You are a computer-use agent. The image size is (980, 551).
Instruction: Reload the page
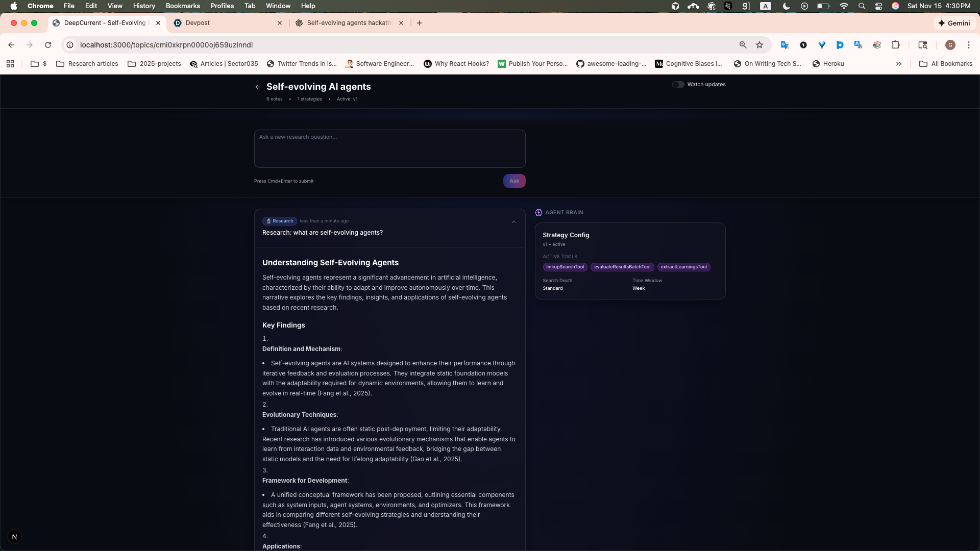coord(48,45)
